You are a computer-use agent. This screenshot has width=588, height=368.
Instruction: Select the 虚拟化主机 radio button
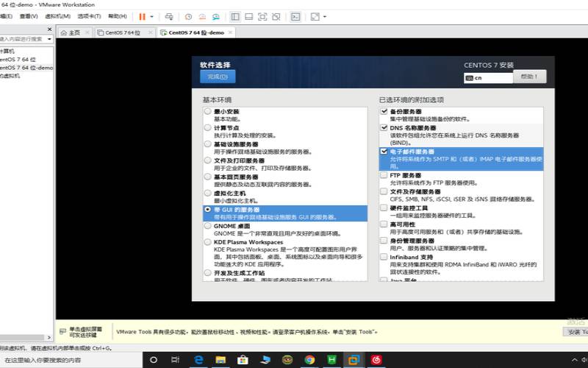(x=208, y=193)
